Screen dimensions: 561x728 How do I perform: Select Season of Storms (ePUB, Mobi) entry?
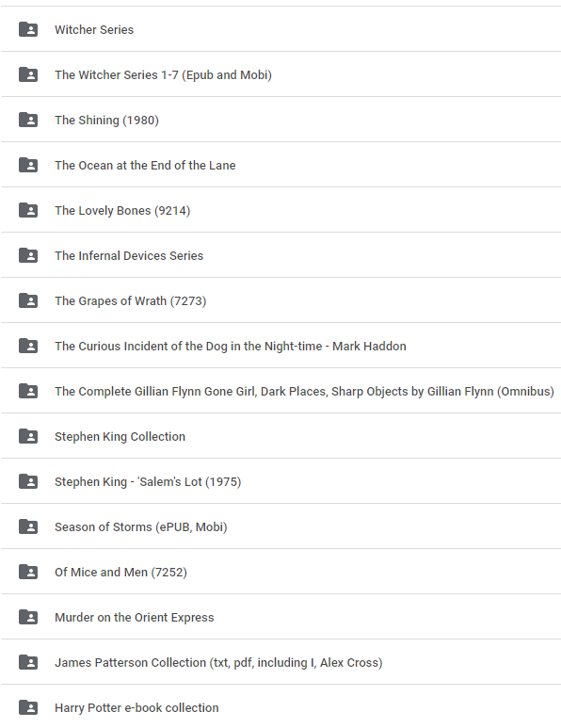coord(280,526)
